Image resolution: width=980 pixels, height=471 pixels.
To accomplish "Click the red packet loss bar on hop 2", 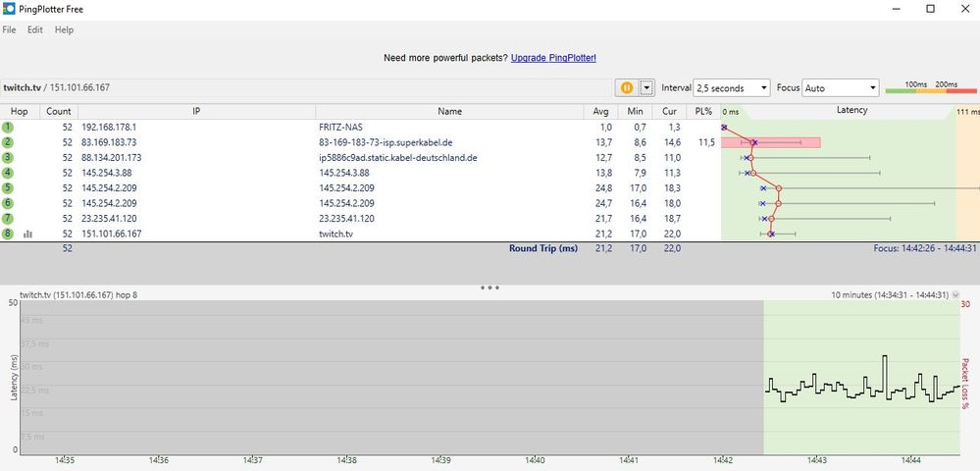I will tap(771, 142).
